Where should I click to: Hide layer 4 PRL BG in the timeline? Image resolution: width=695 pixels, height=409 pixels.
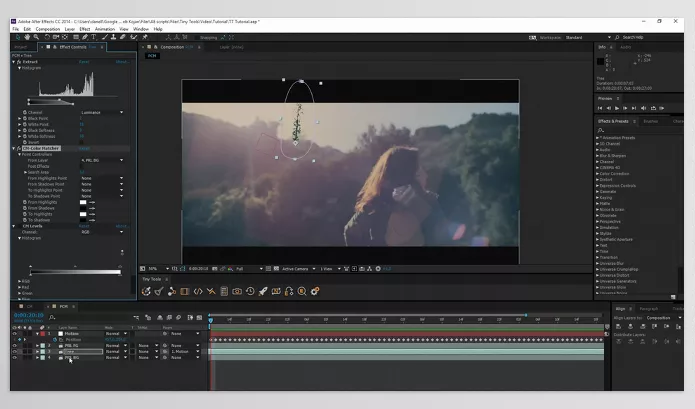point(15,357)
